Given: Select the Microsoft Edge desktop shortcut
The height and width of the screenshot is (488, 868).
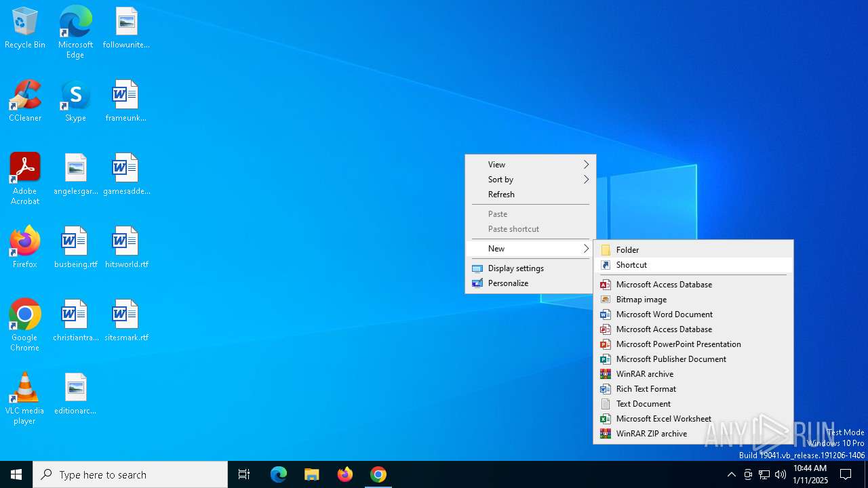Looking at the screenshot, I should coord(75,33).
